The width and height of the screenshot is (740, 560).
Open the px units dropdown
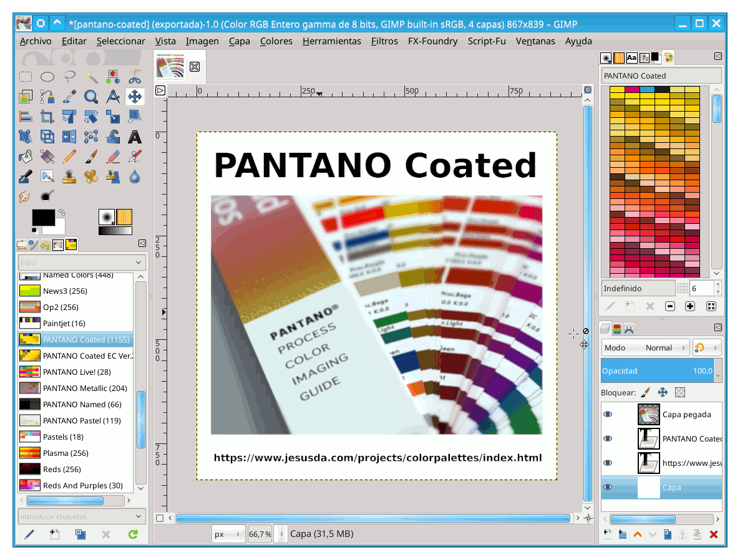[228, 534]
